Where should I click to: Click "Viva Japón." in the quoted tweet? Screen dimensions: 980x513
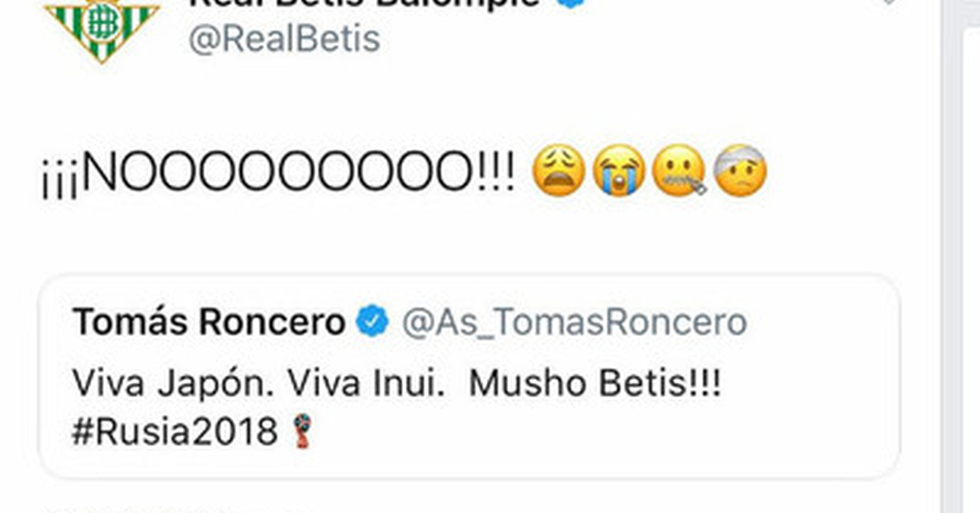click(x=173, y=383)
